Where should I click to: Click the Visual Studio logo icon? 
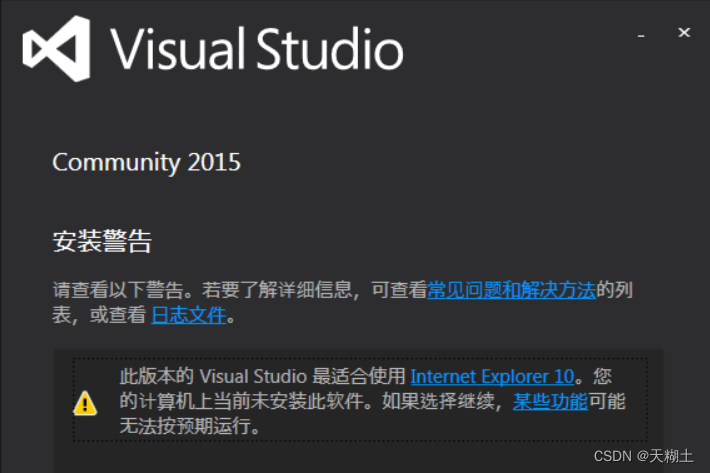point(56,48)
